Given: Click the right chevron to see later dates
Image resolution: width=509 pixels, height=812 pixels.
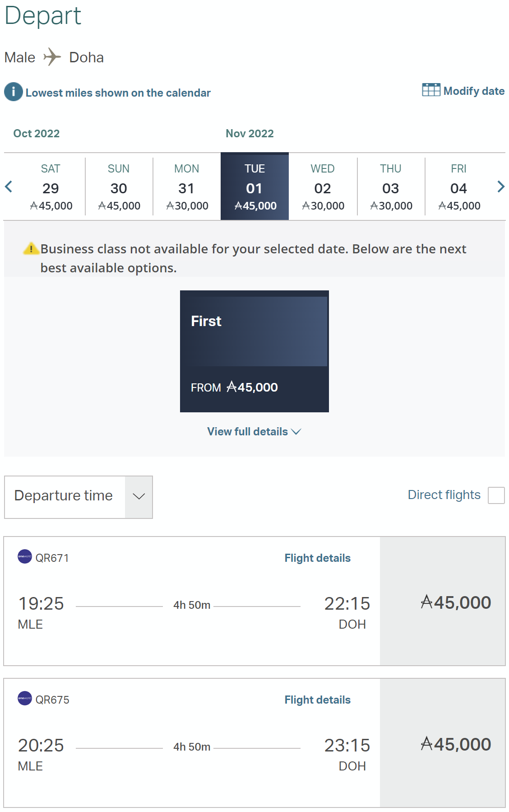Looking at the screenshot, I should [500, 187].
